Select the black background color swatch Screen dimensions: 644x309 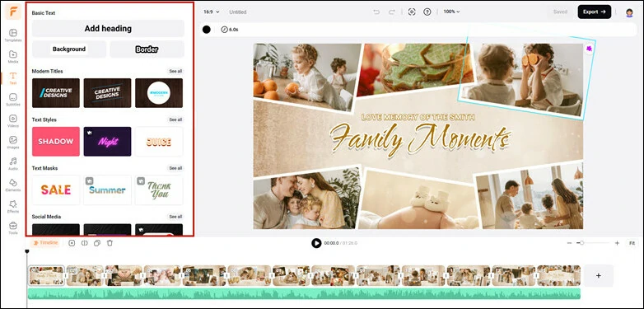tap(207, 30)
